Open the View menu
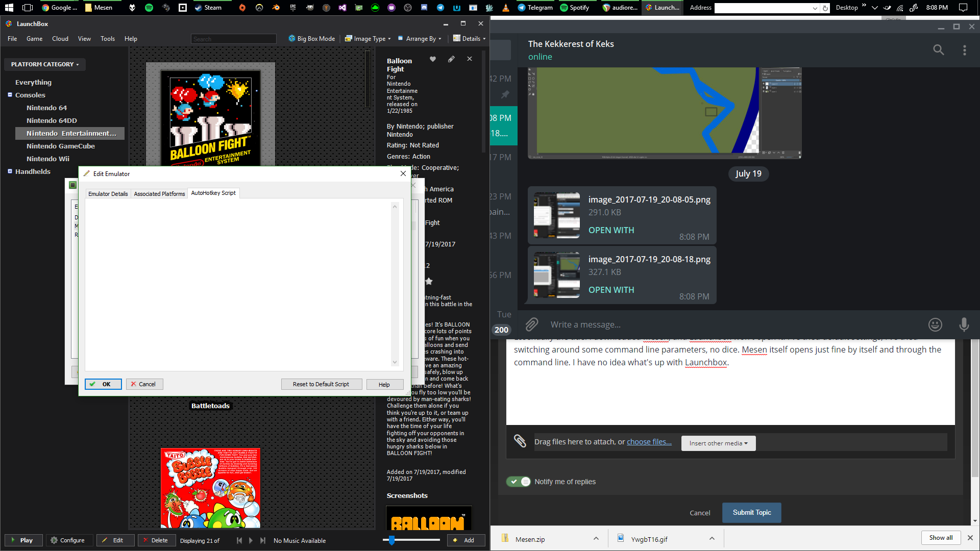The image size is (980, 551). (84, 39)
